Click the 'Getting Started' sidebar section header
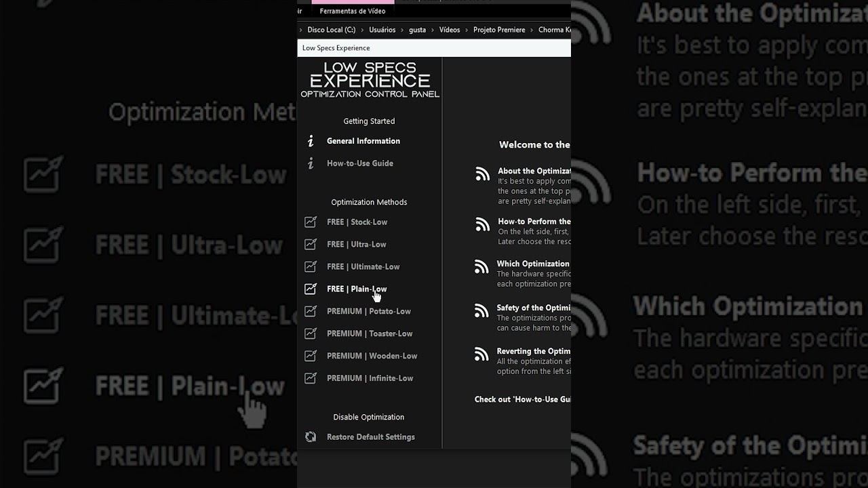The image size is (868, 488). (369, 121)
